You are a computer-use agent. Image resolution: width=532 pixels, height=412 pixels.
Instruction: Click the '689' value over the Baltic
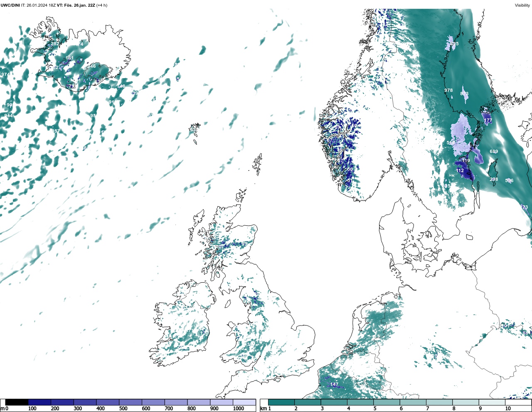pos(494,151)
